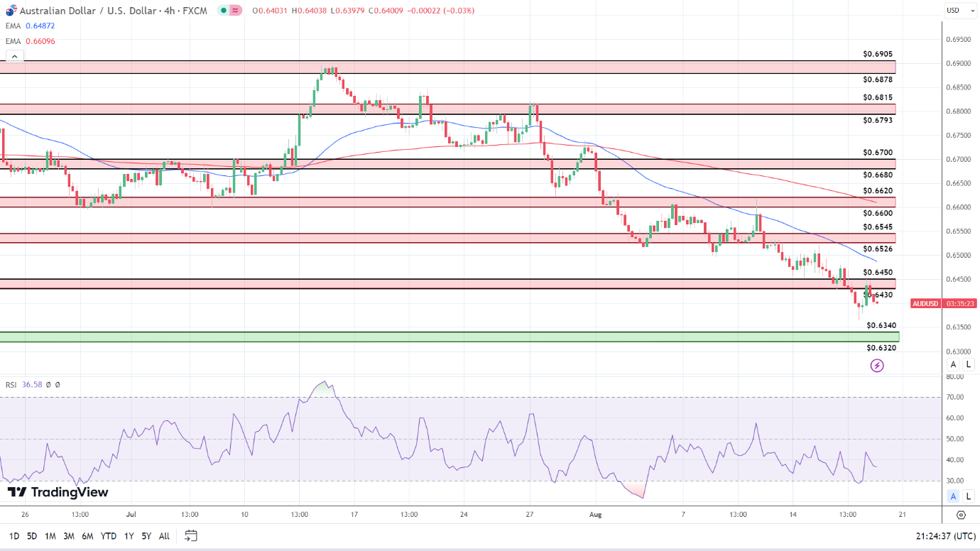Enable log scale via the 'L' button

pyautogui.click(x=967, y=364)
